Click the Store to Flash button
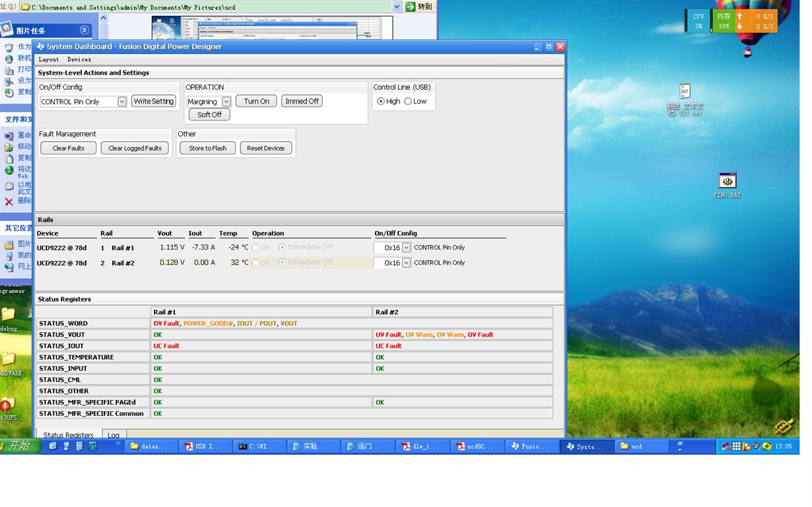 (x=207, y=148)
